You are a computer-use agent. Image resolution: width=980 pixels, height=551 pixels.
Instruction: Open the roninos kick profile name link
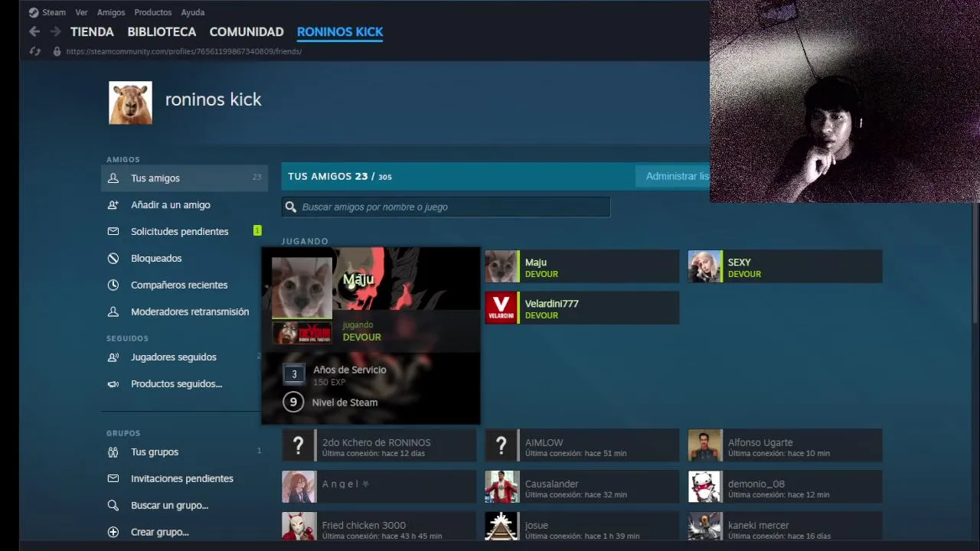(x=213, y=99)
